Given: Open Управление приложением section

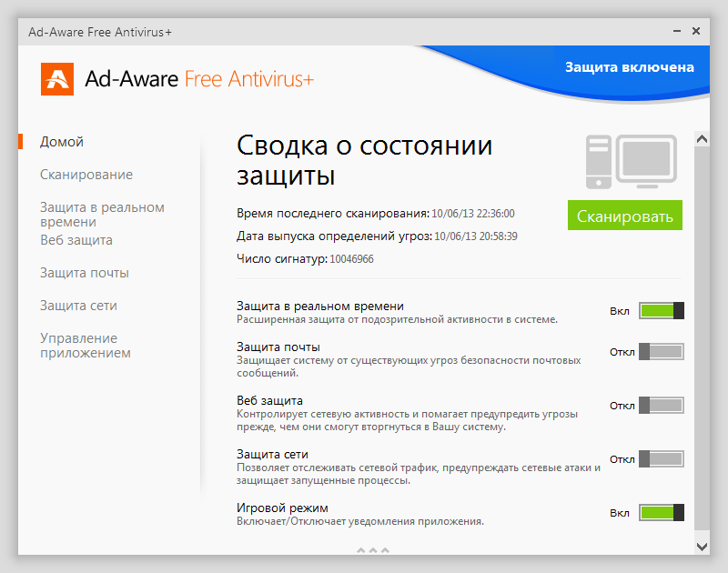Looking at the screenshot, I should pyautogui.click(x=86, y=346).
